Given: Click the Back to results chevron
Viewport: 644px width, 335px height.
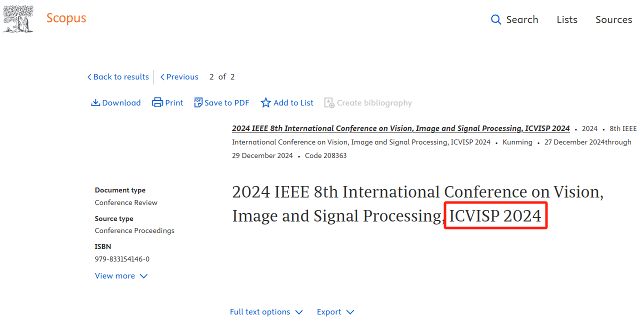Looking at the screenshot, I should tap(89, 77).
